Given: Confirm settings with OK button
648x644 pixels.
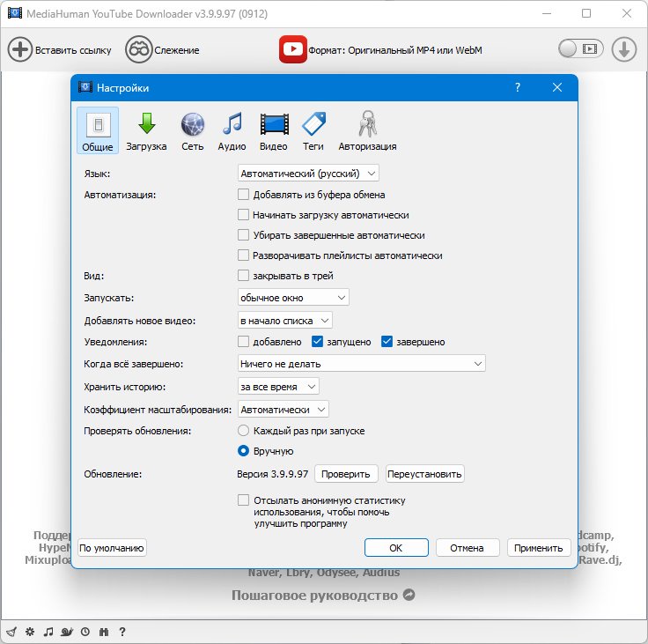Looking at the screenshot, I should [x=396, y=548].
